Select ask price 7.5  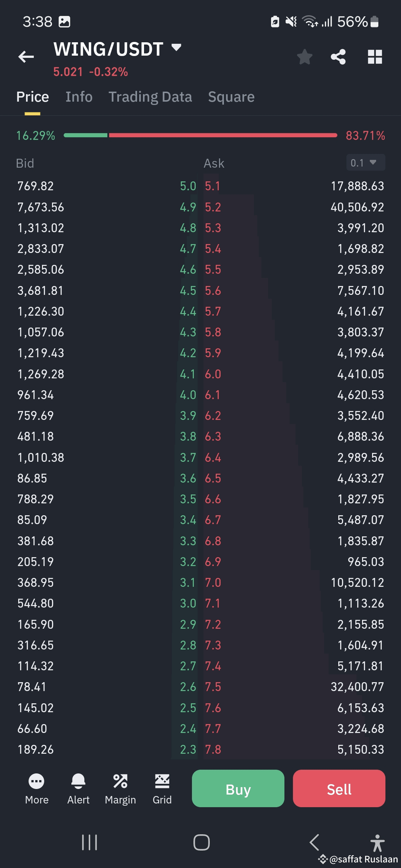pos(213,687)
